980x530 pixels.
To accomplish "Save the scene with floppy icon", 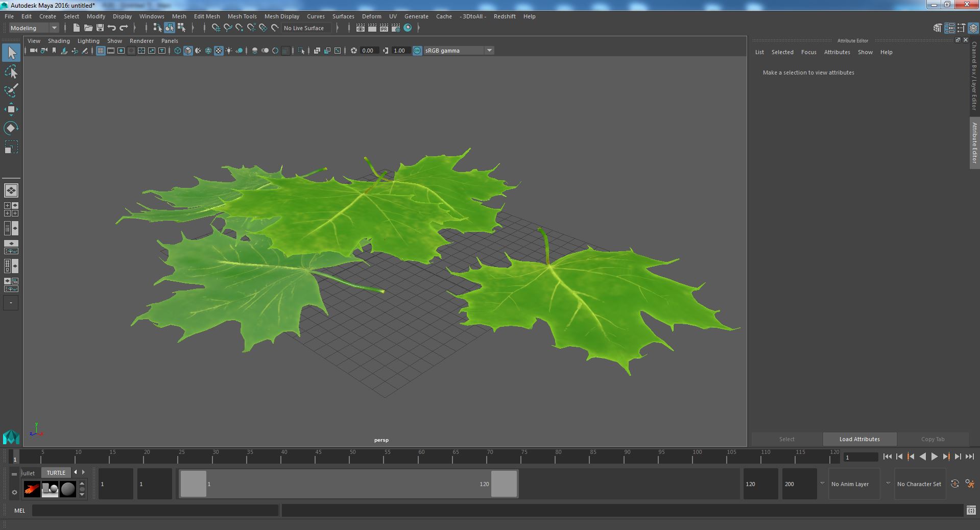I will tap(100, 28).
